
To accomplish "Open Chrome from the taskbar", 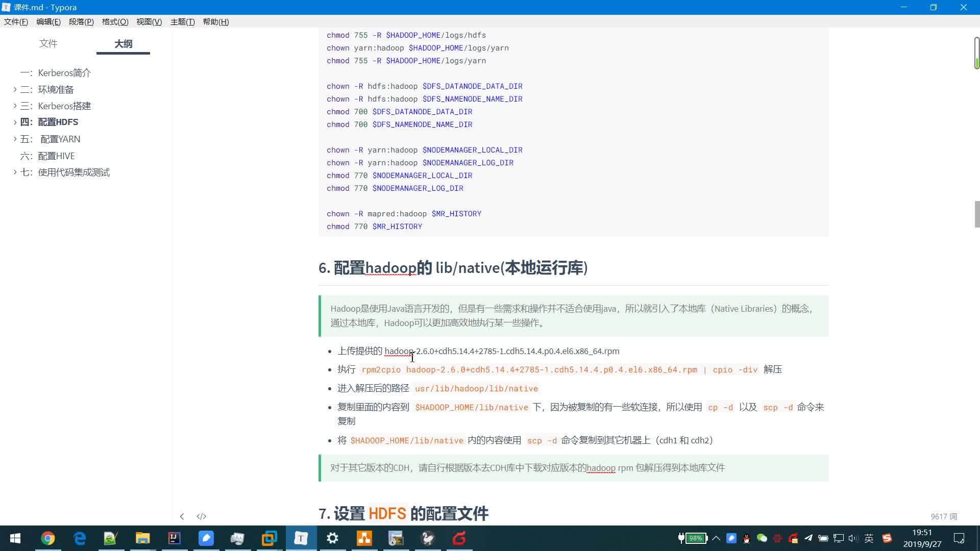I will [x=47, y=538].
